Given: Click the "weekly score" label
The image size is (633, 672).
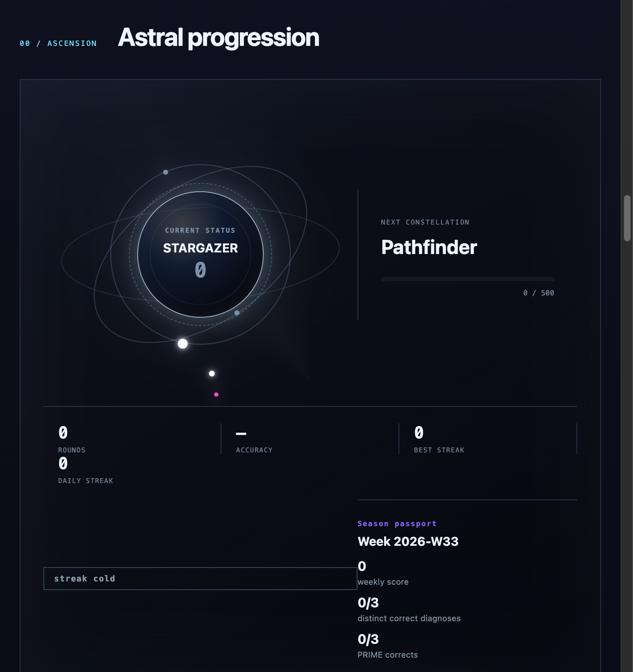Looking at the screenshot, I should click(x=383, y=582).
